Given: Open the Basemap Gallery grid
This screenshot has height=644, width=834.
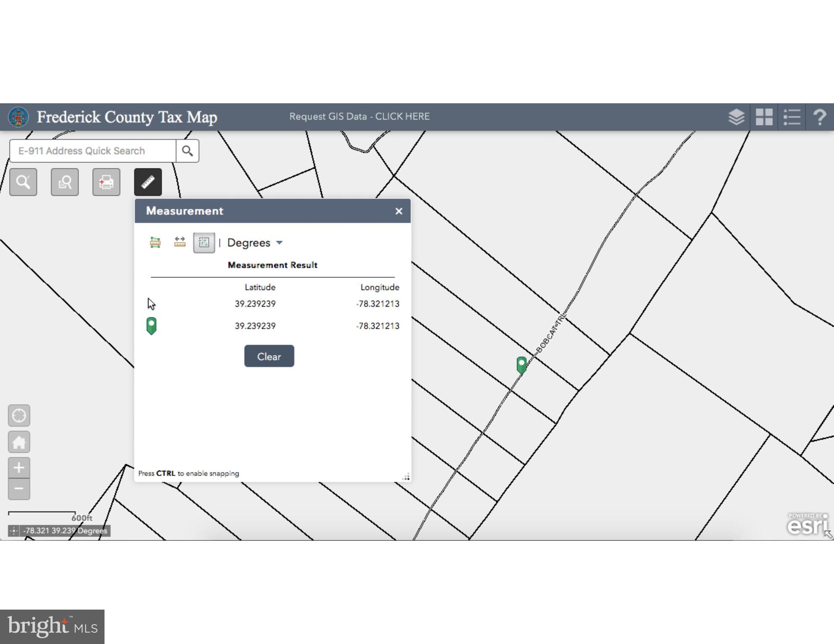Looking at the screenshot, I should coord(764,117).
